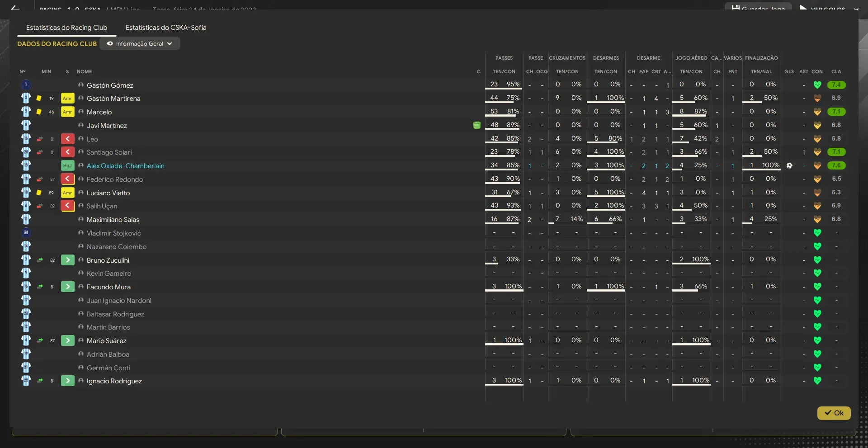
Task: Sort by FNT column header
Action: click(732, 71)
